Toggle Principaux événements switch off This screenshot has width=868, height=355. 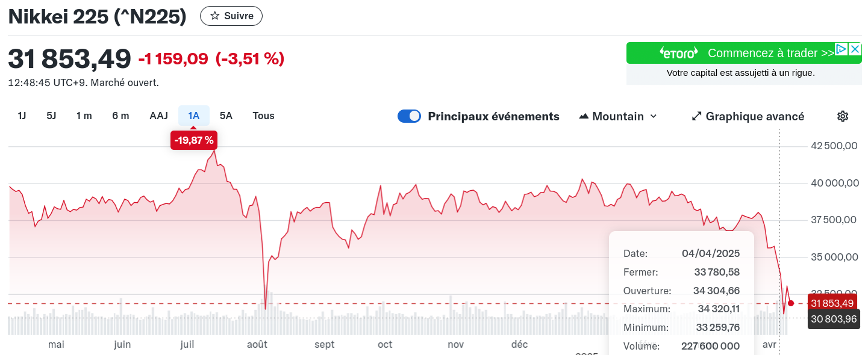point(409,116)
